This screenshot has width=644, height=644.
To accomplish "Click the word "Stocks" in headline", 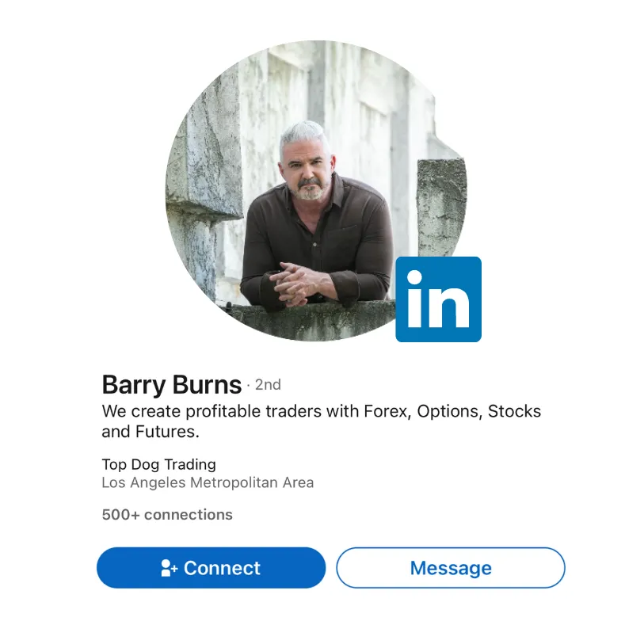I will coord(514,411).
